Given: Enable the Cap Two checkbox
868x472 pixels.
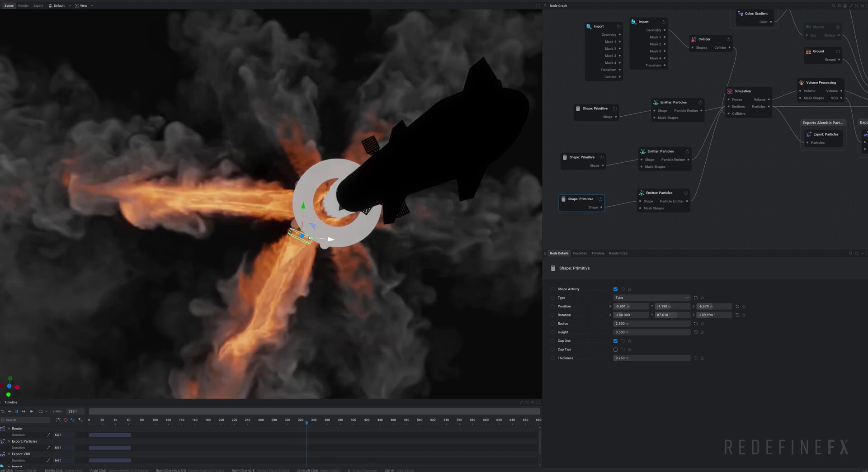Looking at the screenshot, I should [615, 349].
